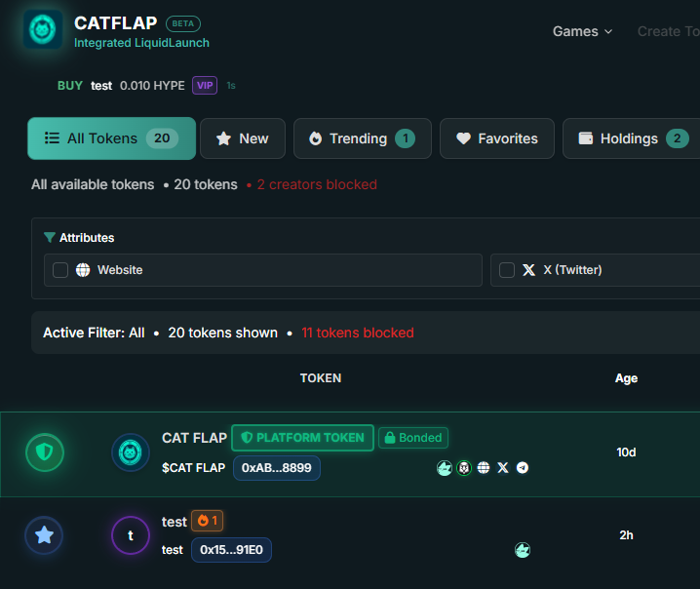The image size is (700, 589).
Task: Click the star icon on the New tab
Action: coord(223,138)
